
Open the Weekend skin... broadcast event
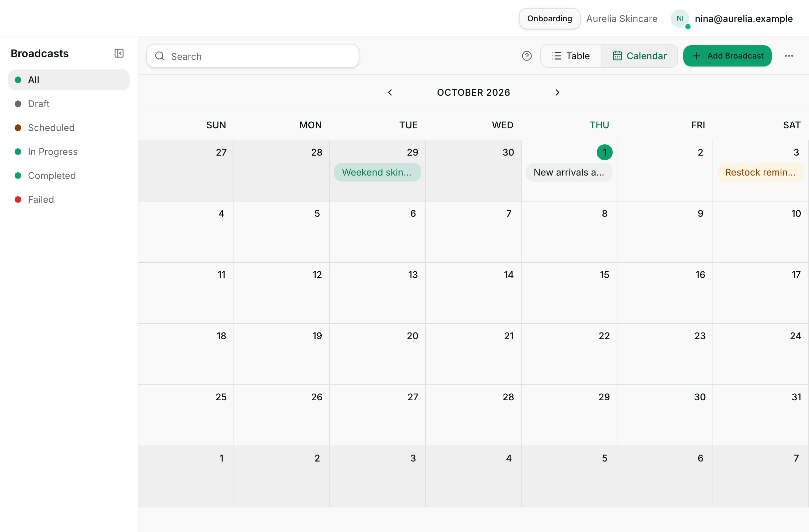click(377, 172)
